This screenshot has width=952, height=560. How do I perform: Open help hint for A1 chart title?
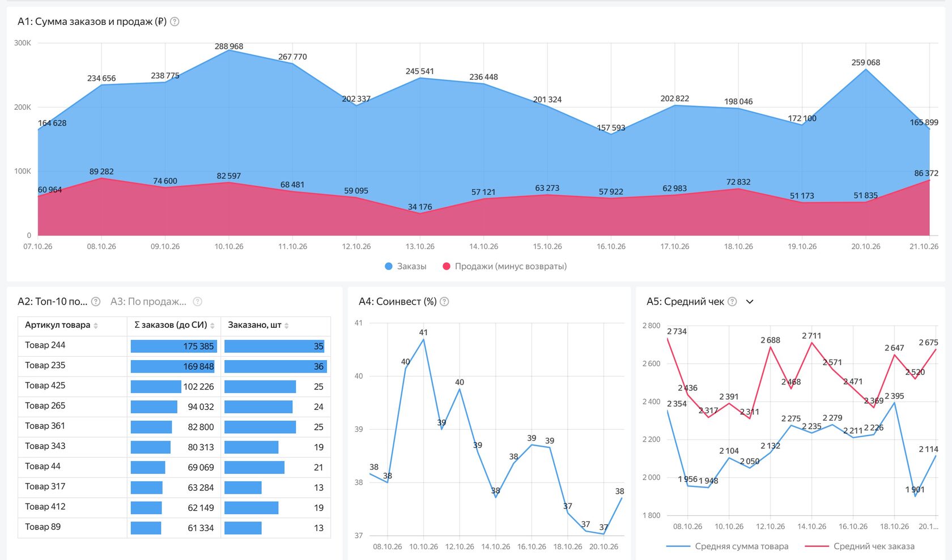tap(175, 22)
